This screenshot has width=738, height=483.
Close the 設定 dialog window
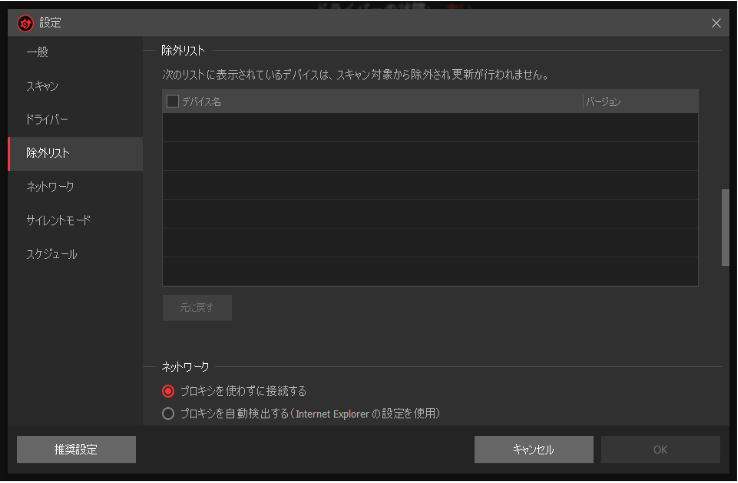click(715, 23)
